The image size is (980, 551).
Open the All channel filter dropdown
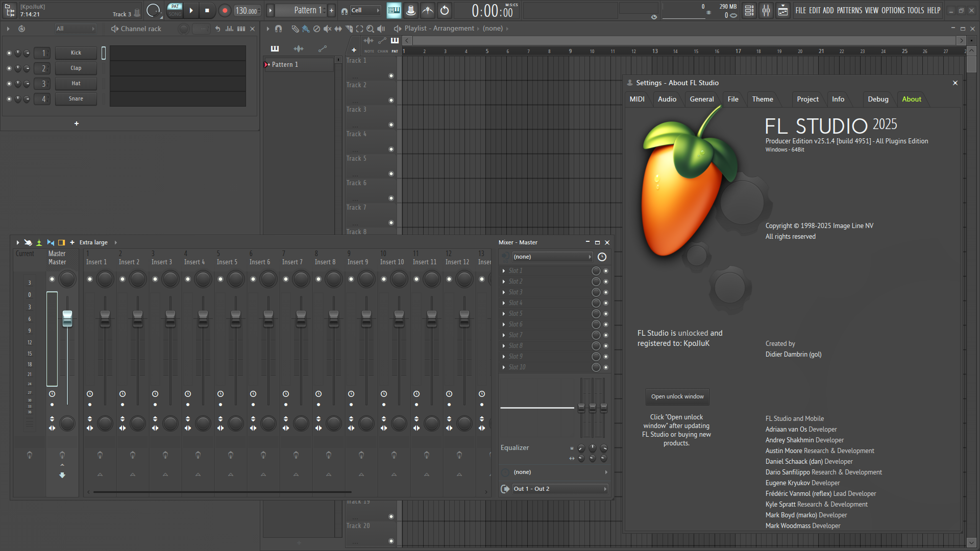pyautogui.click(x=75, y=29)
